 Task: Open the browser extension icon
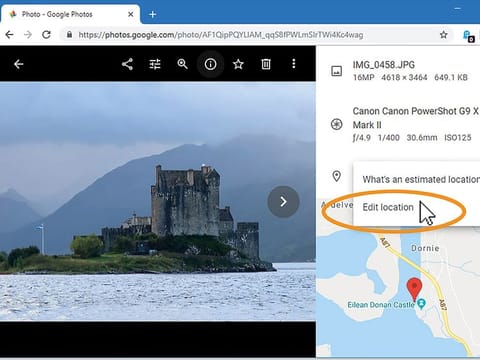coord(468,35)
